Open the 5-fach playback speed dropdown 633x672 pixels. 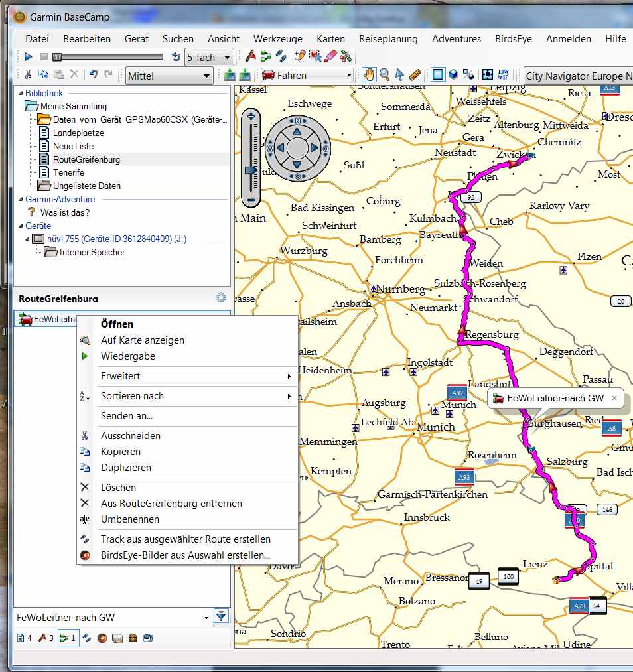(209, 57)
